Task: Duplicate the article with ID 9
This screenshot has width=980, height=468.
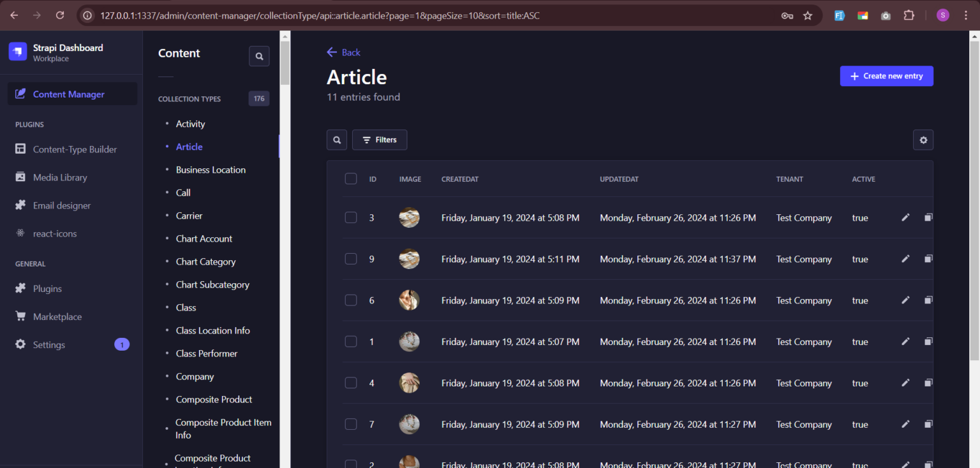Action: click(928, 258)
